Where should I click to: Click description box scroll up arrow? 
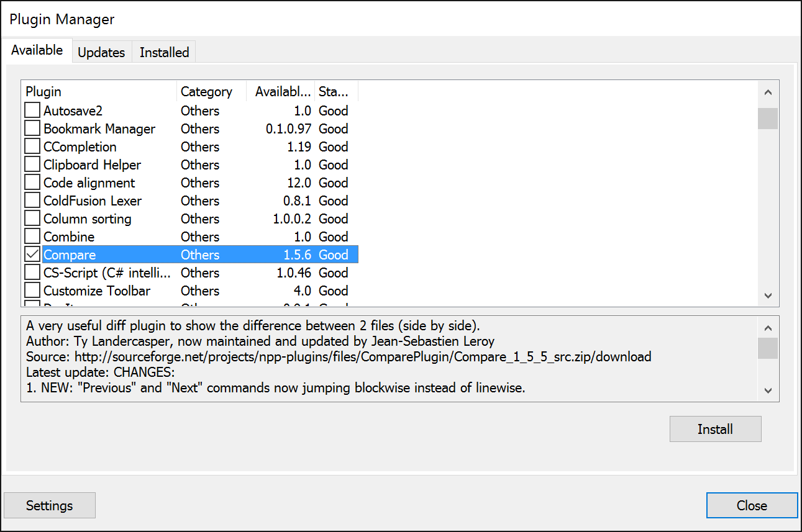coord(768,328)
